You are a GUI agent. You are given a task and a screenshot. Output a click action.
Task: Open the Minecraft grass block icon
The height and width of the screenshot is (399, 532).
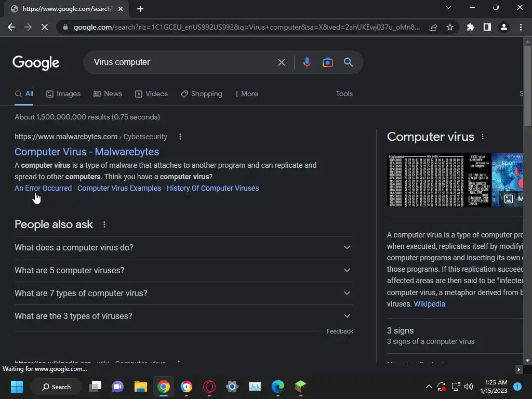tap(300, 387)
